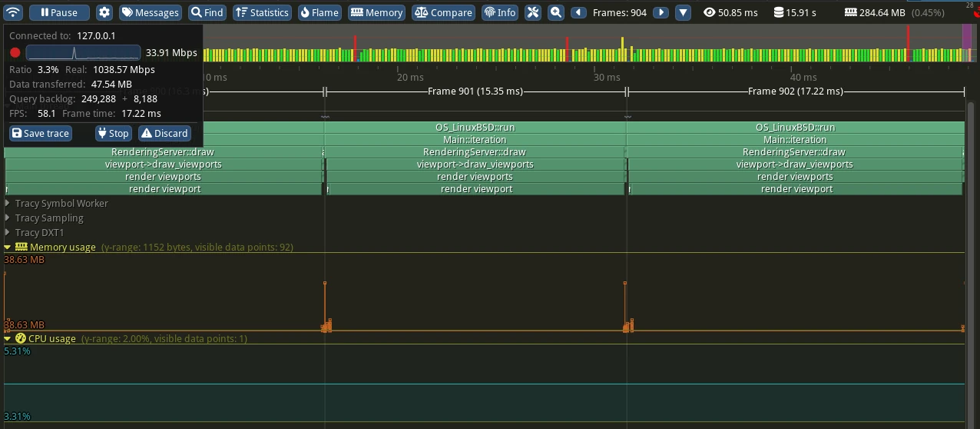Go to the next frame arrow
This screenshot has height=429, width=980.
pos(660,12)
